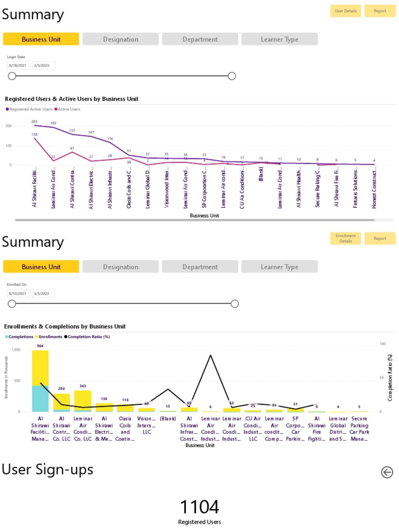Click the Enrolled On slider start handle
The image size is (399, 532).
tap(12, 303)
